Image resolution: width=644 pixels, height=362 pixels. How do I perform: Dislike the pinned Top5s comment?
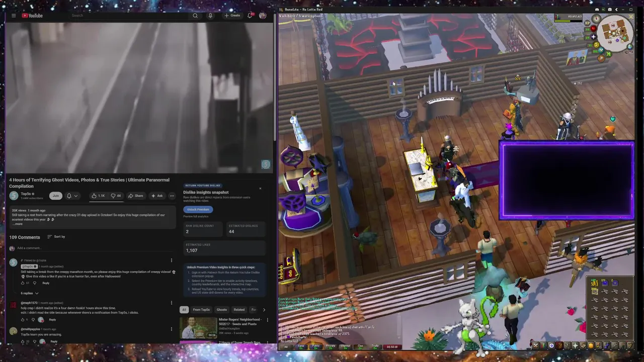tap(34, 283)
